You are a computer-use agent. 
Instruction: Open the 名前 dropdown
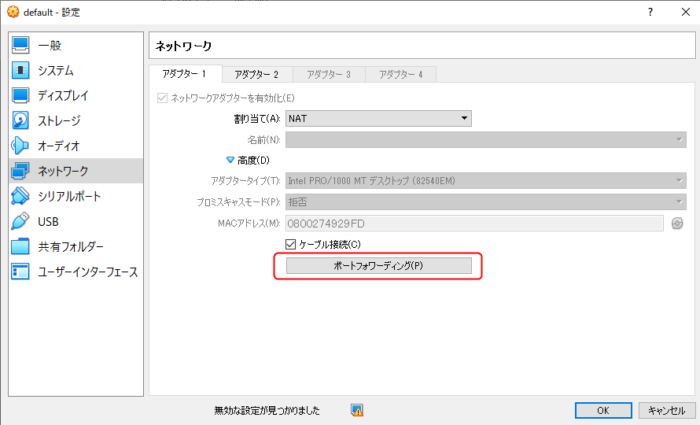point(486,140)
